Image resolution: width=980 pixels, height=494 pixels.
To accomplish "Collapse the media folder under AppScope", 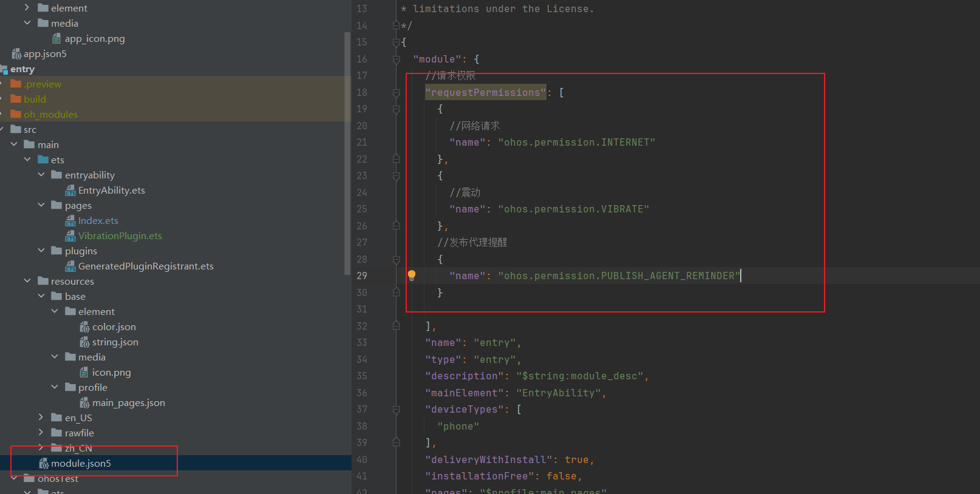I will click(x=27, y=23).
